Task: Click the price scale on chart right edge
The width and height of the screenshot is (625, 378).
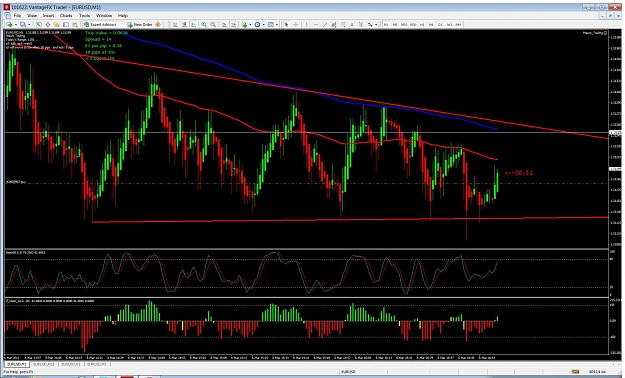Action: [614, 140]
